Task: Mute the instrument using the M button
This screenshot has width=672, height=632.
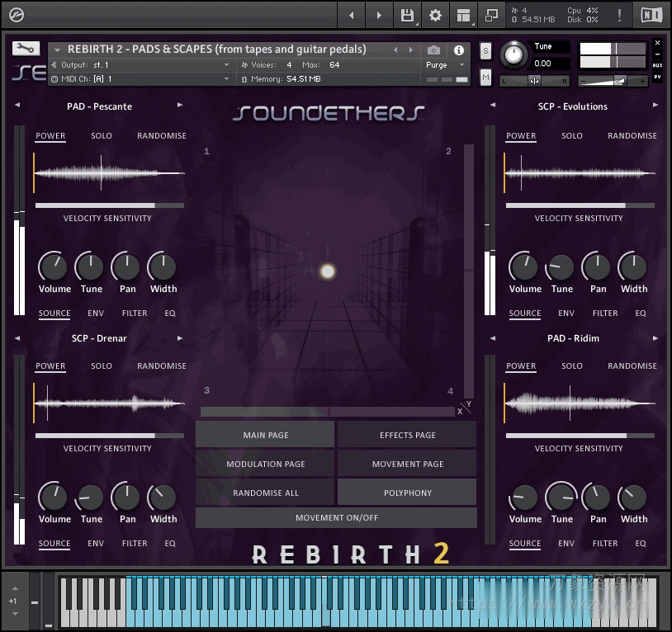Action: pyautogui.click(x=485, y=77)
